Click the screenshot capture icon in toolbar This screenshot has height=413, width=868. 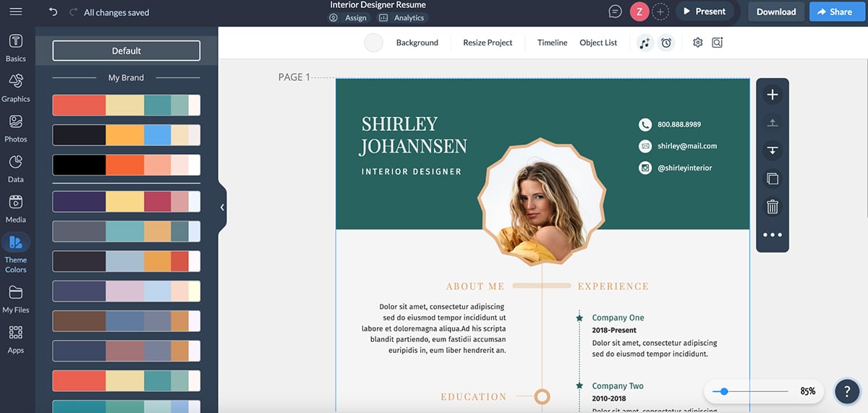717,43
